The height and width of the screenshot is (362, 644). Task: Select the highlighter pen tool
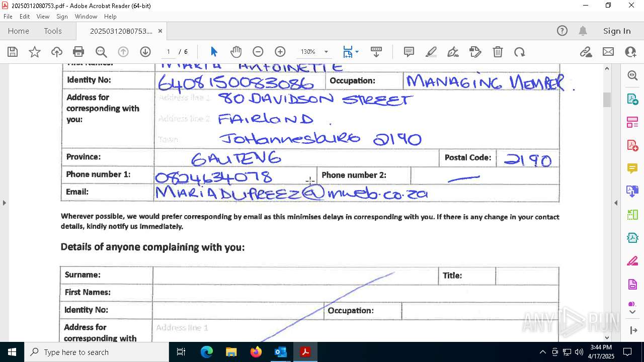(431, 52)
